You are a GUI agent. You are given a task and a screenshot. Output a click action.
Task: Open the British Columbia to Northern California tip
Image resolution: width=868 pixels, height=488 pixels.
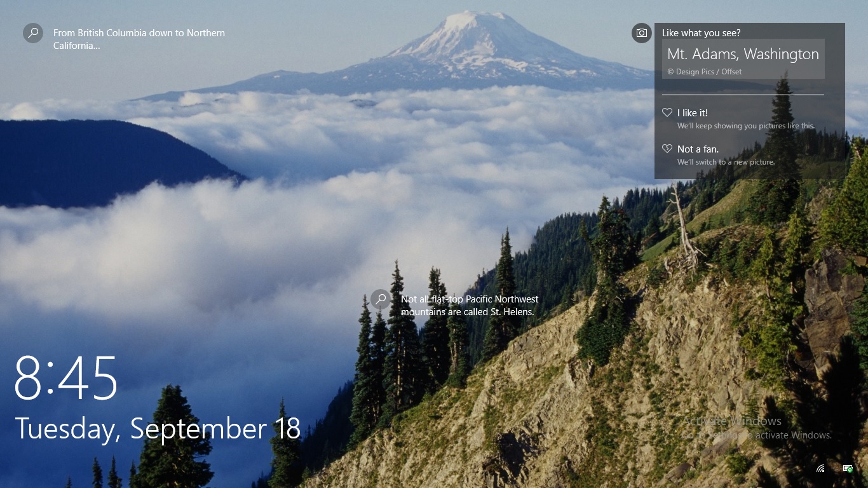click(x=139, y=39)
